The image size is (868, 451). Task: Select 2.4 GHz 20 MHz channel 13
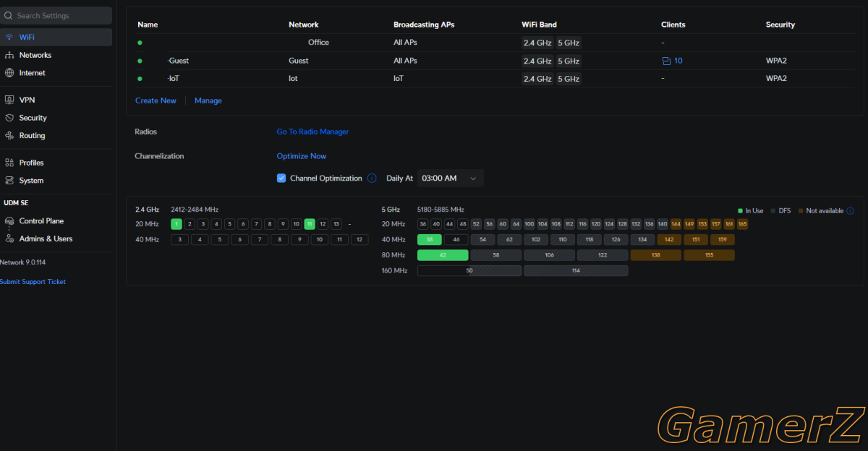click(336, 224)
